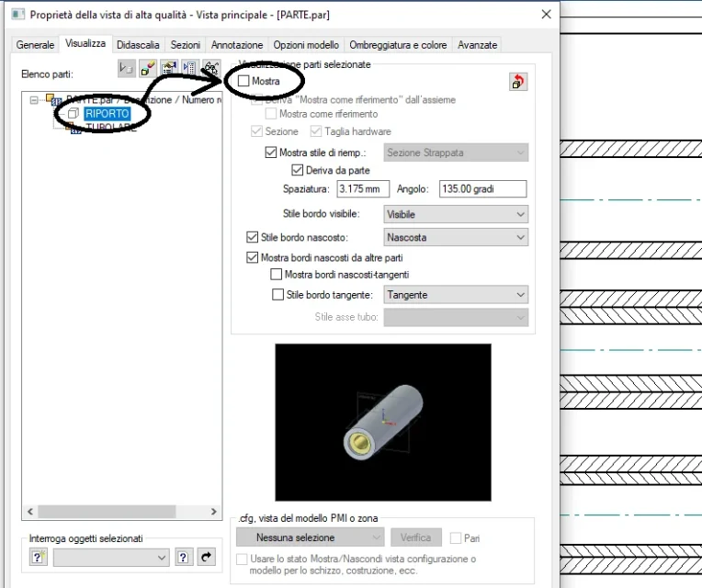The height and width of the screenshot is (588, 702).
Task: Click the blue-arrow list columns icon in Elenco parti toolbar
Action: point(190,69)
